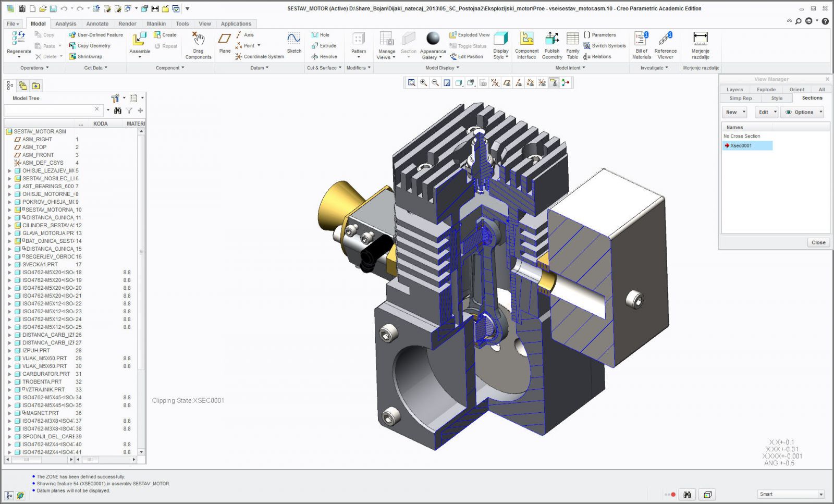Toggle annotation display in the graphics toolbar
Image resolution: width=834 pixels, height=504 pixels.
[x=554, y=83]
